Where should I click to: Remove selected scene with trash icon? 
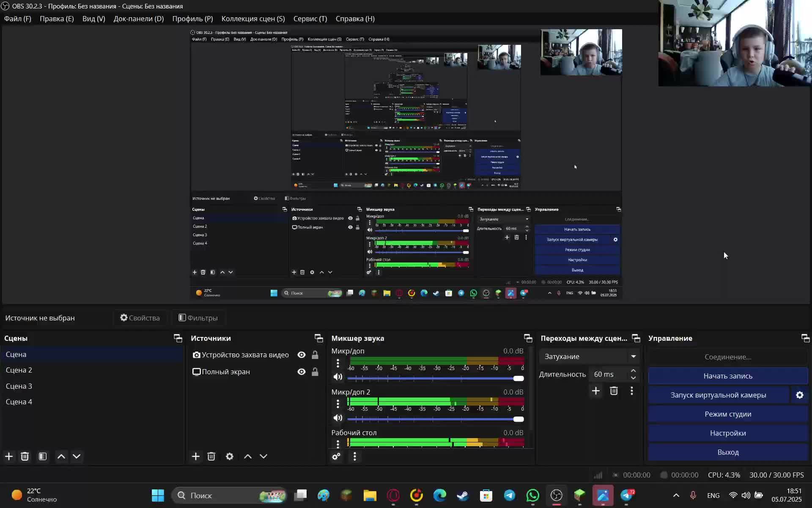pyautogui.click(x=25, y=456)
